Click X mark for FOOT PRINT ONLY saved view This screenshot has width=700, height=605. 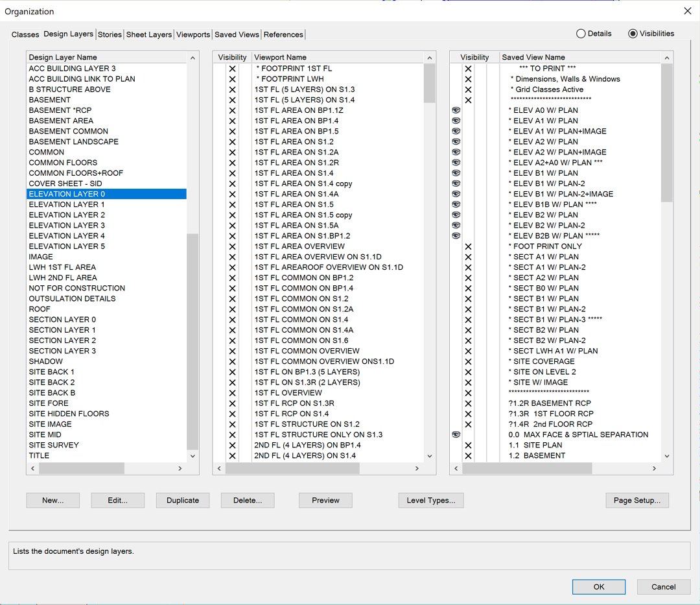(x=468, y=246)
